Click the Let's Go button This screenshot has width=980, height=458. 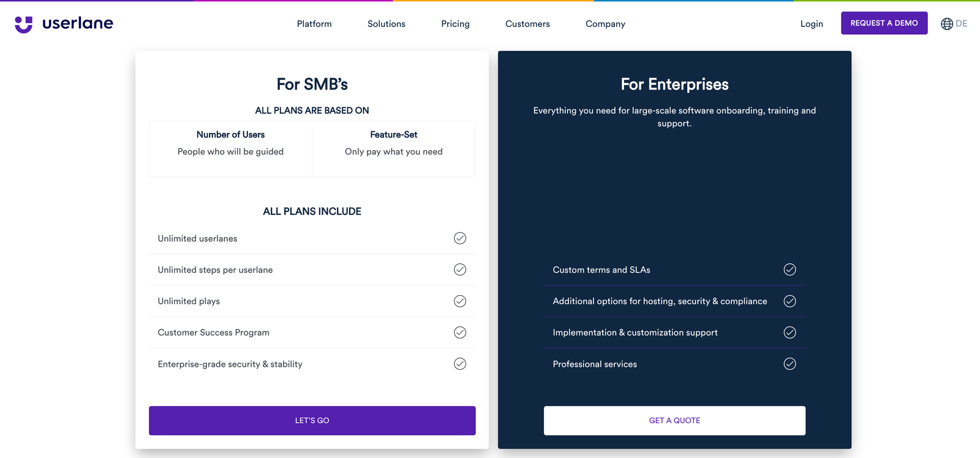click(x=312, y=421)
